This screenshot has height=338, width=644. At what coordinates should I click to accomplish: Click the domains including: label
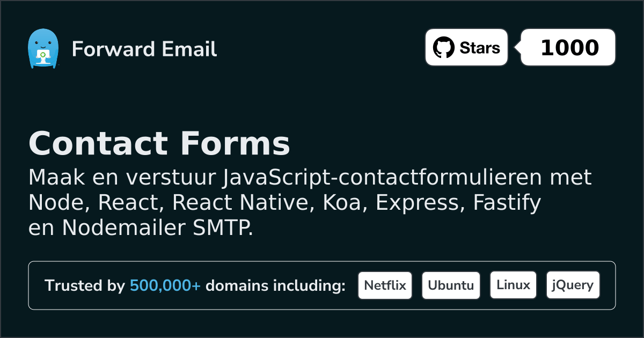275,286
